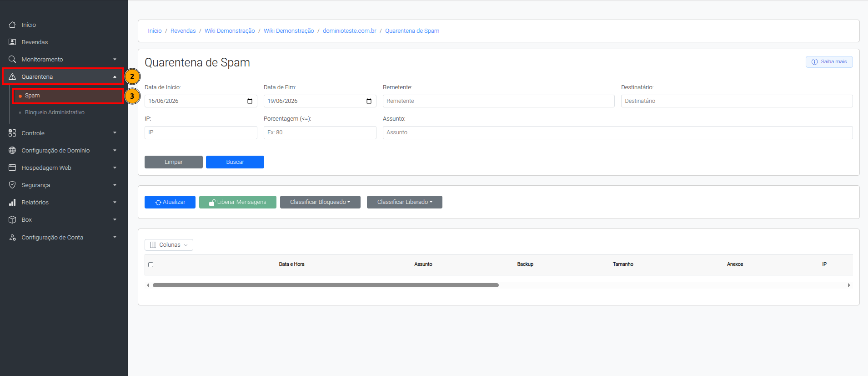This screenshot has width=868, height=376.
Task: Expand the Monitoramento menu arrow
Action: (x=115, y=60)
